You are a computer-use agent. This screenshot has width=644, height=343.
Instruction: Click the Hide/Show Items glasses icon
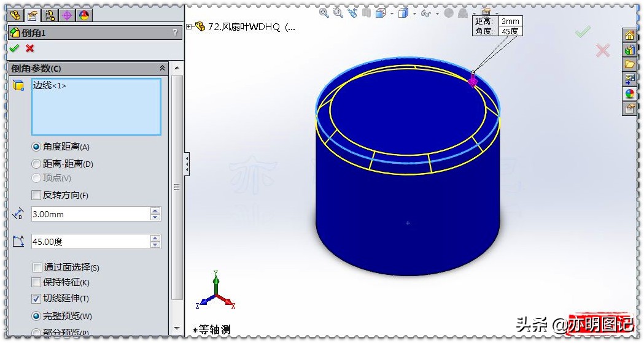426,13
